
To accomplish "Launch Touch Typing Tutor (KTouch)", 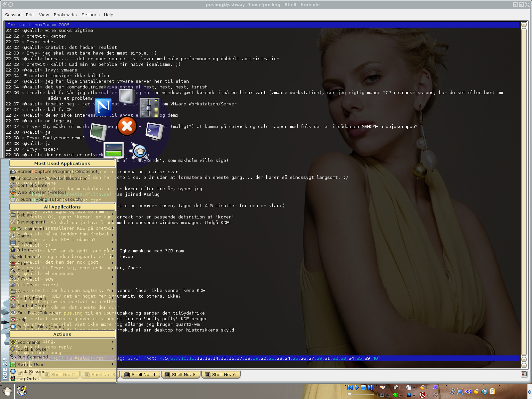I will point(62,199).
